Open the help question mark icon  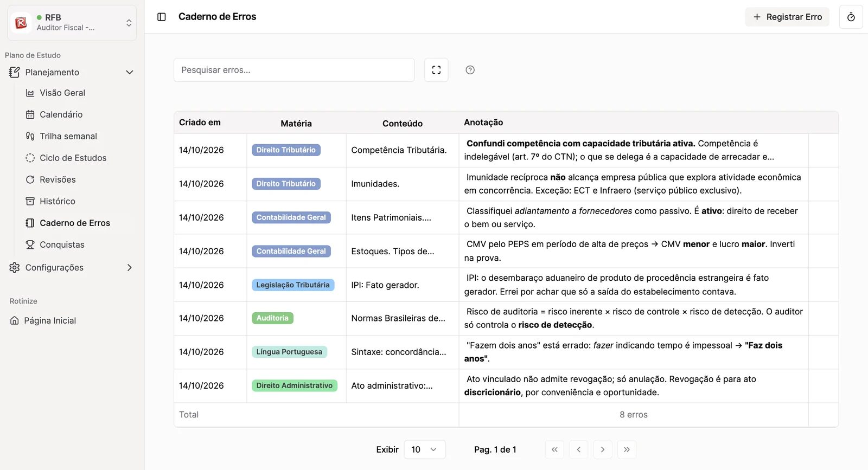pyautogui.click(x=470, y=70)
